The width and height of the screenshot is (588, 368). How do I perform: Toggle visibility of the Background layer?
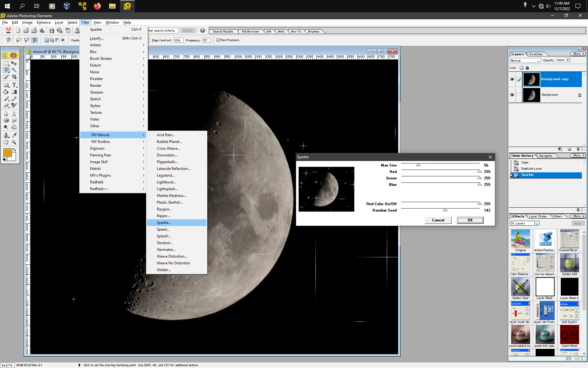point(512,95)
